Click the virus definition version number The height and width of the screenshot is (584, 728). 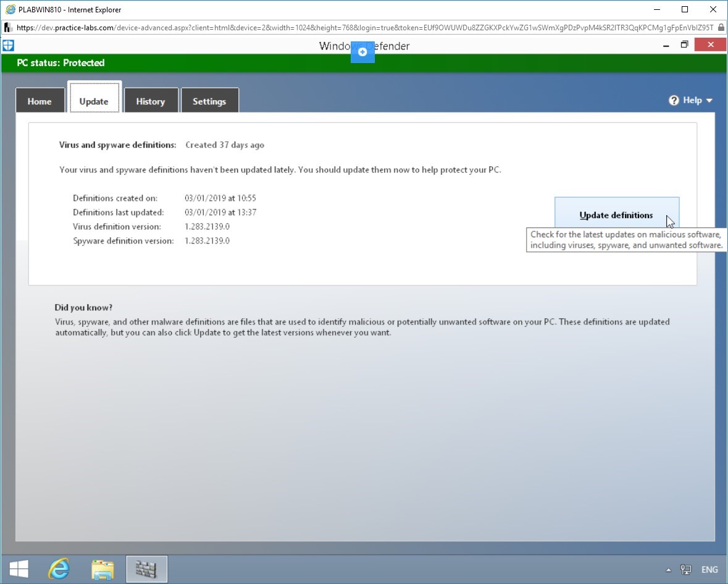(x=207, y=227)
